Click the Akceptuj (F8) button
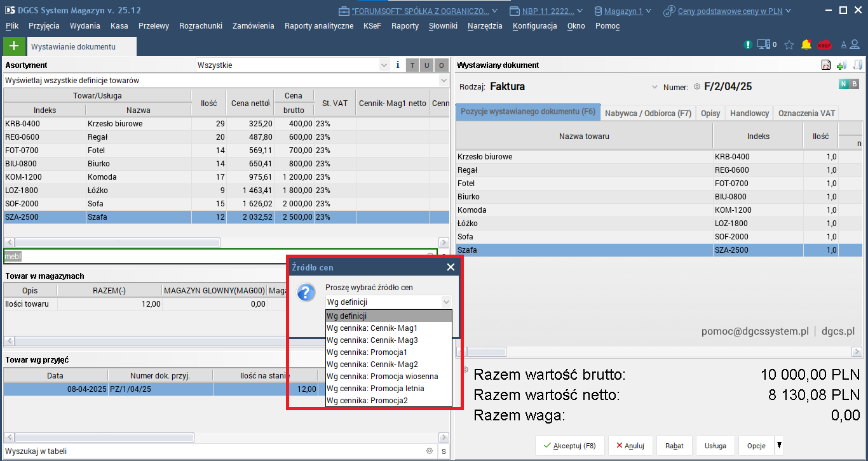 pos(570,446)
